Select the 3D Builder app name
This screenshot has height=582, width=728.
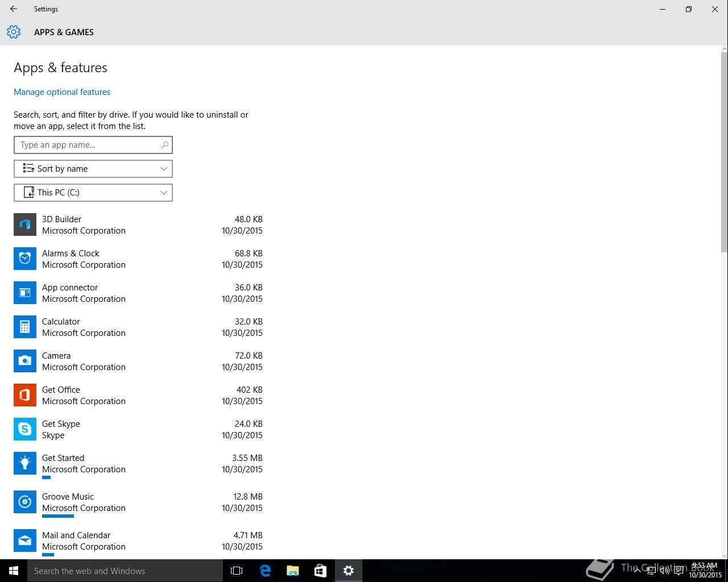(x=61, y=219)
